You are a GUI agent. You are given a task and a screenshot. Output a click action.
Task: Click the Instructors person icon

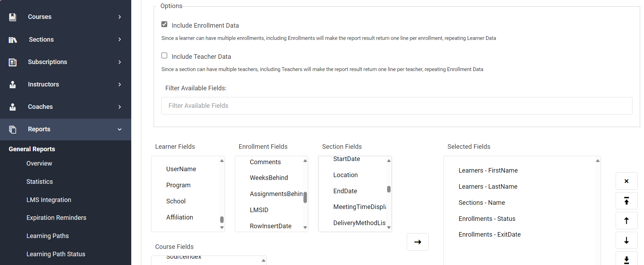point(13,84)
